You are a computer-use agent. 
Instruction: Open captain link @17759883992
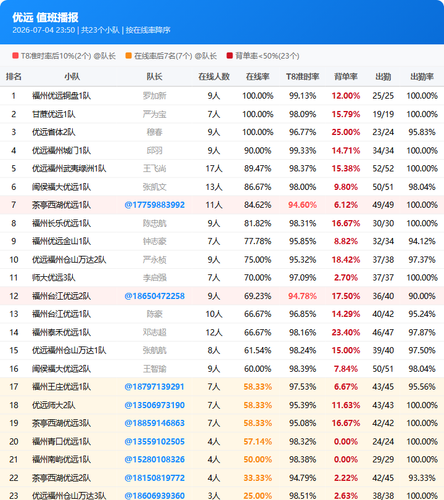tap(154, 205)
